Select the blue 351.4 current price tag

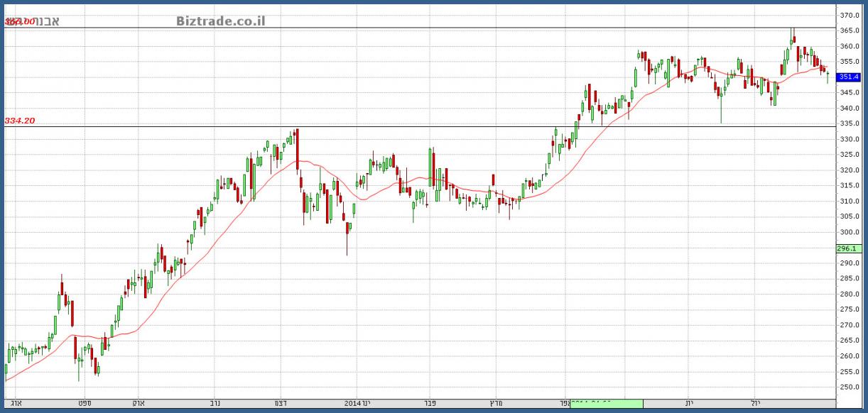pos(849,77)
